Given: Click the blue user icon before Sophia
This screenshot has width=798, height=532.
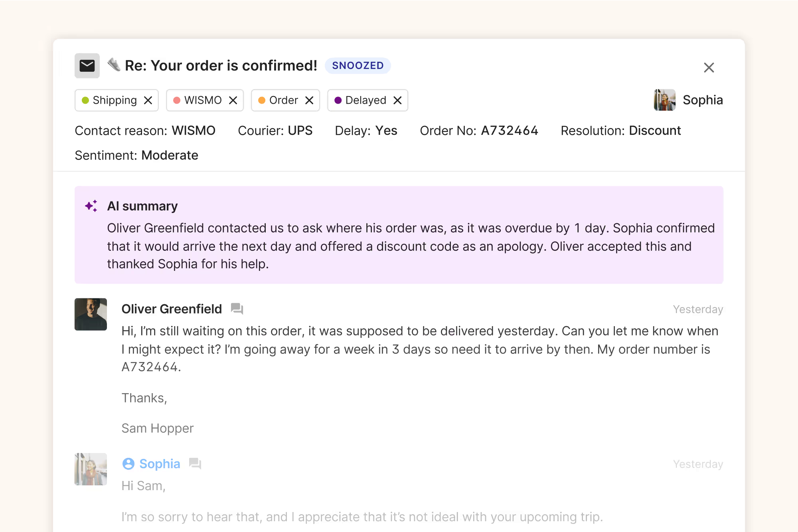Looking at the screenshot, I should tap(128, 463).
